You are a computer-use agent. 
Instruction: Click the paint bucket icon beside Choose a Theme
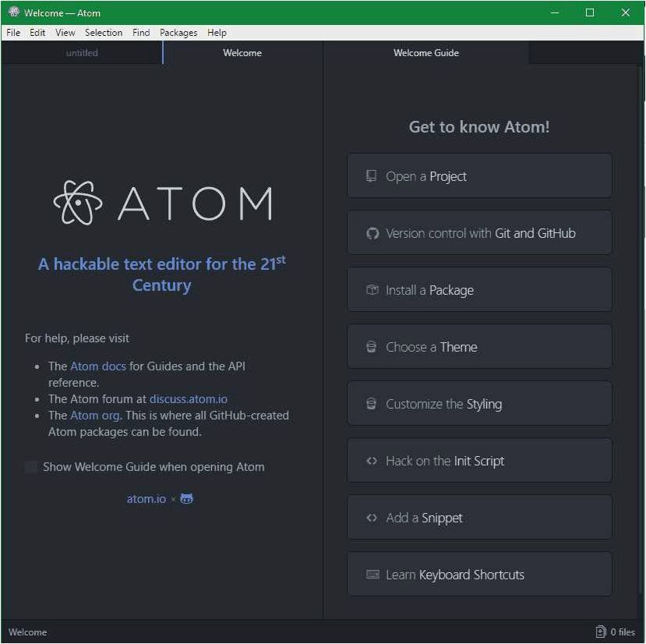[x=371, y=347]
